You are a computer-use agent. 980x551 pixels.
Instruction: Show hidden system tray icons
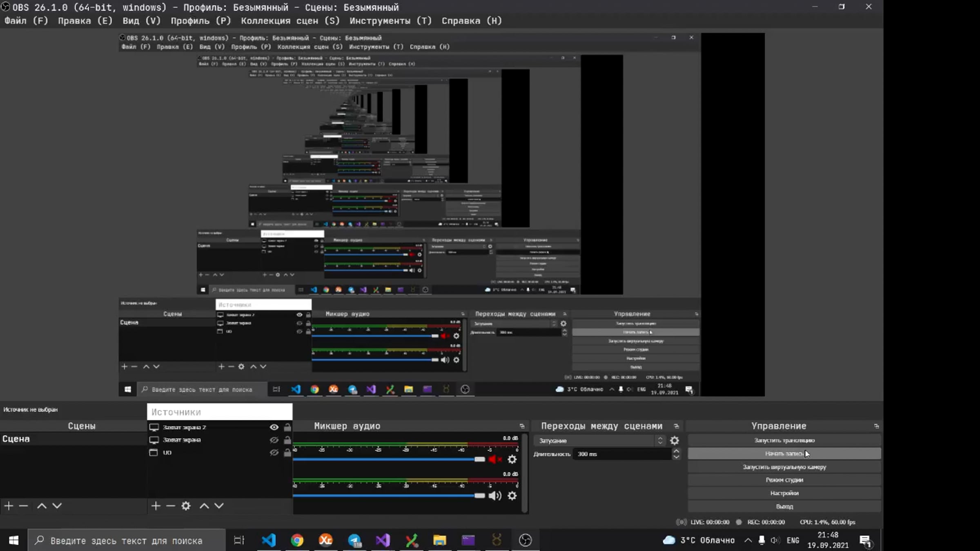click(748, 540)
